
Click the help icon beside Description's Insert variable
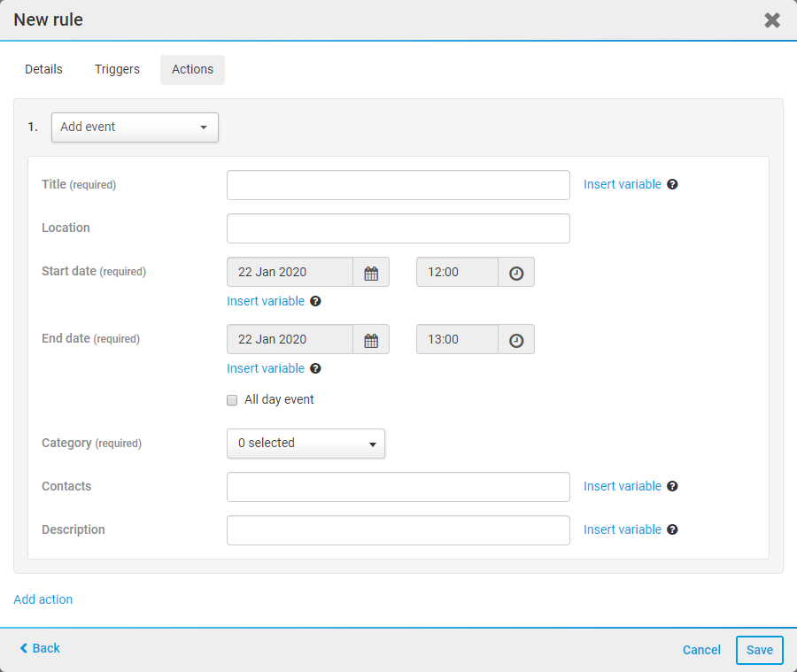coord(672,530)
